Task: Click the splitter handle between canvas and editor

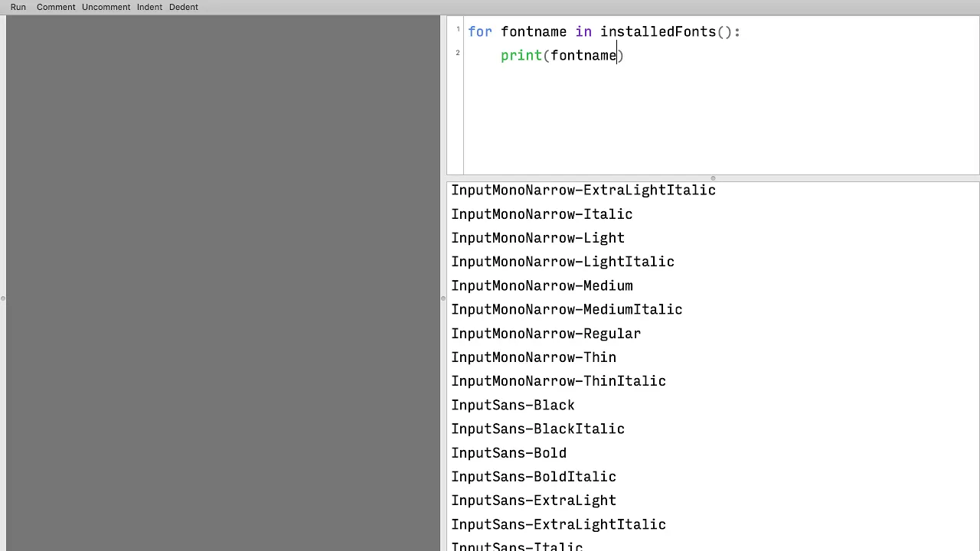Action: click(x=443, y=298)
